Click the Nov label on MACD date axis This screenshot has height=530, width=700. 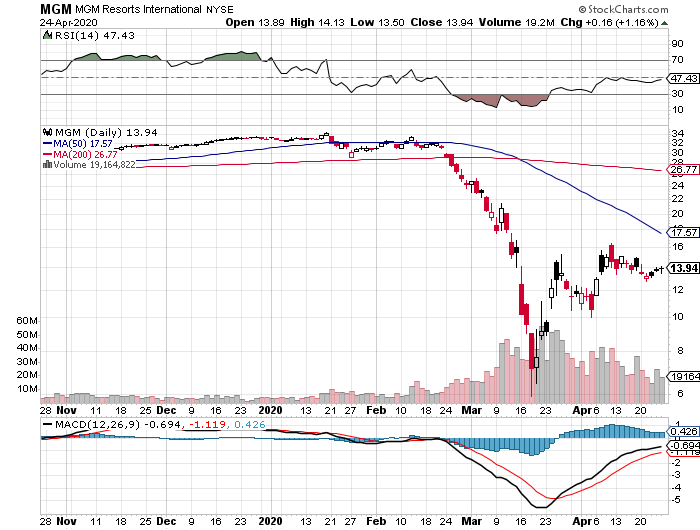point(67,521)
